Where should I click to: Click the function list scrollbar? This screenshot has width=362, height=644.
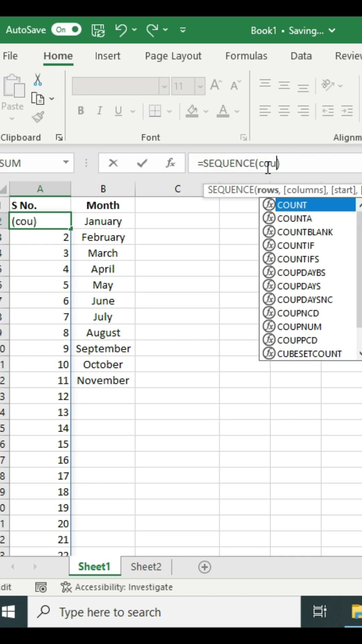click(359, 269)
